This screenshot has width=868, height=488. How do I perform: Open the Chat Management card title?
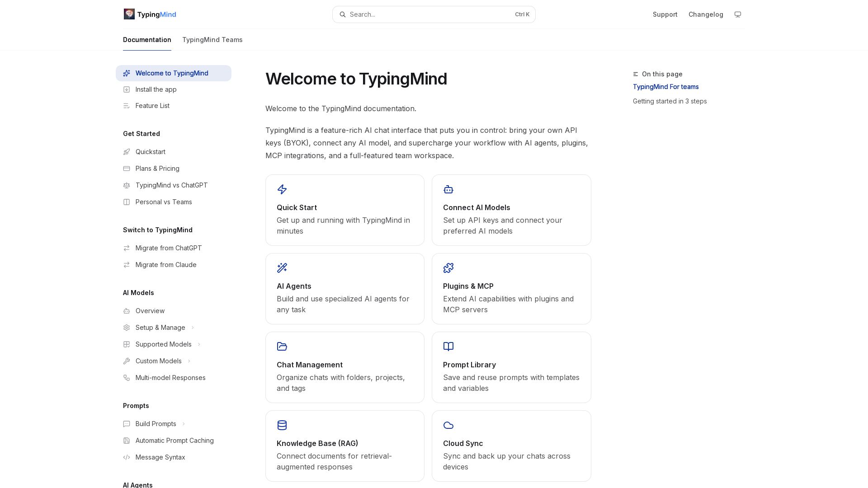tap(310, 365)
